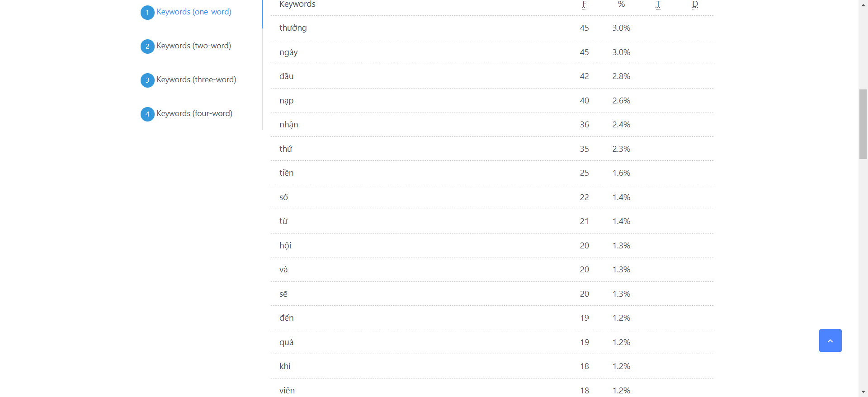This screenshot has height=397, width=868.
Task: Click the F column header abbreviation
Action: click(x=584, y=5)
